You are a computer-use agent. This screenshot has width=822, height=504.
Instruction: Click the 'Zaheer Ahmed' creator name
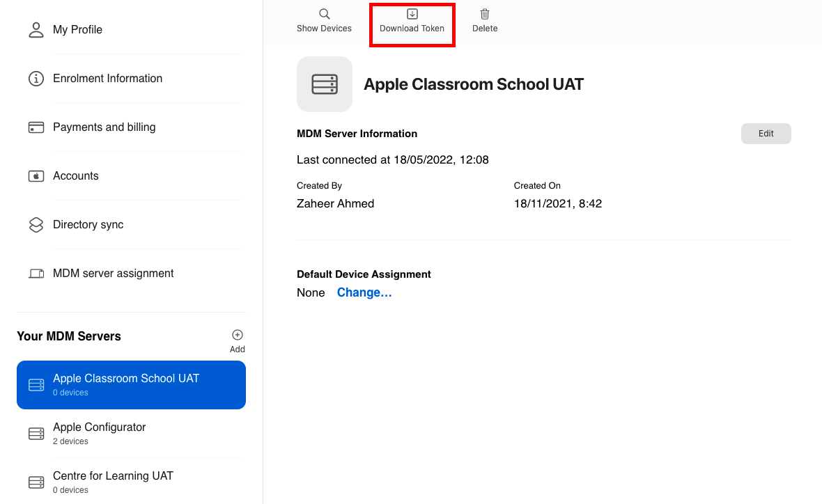336,204
